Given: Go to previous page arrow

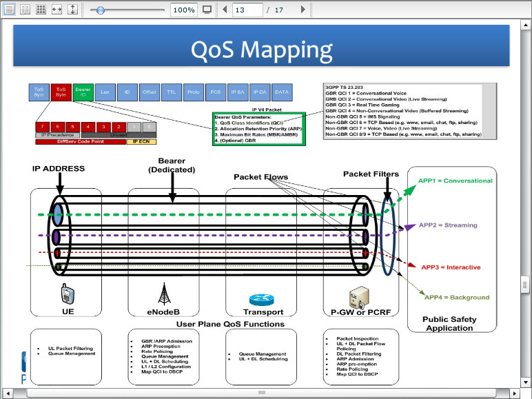Looking at the screenshot, I should [x=225, y=10].
